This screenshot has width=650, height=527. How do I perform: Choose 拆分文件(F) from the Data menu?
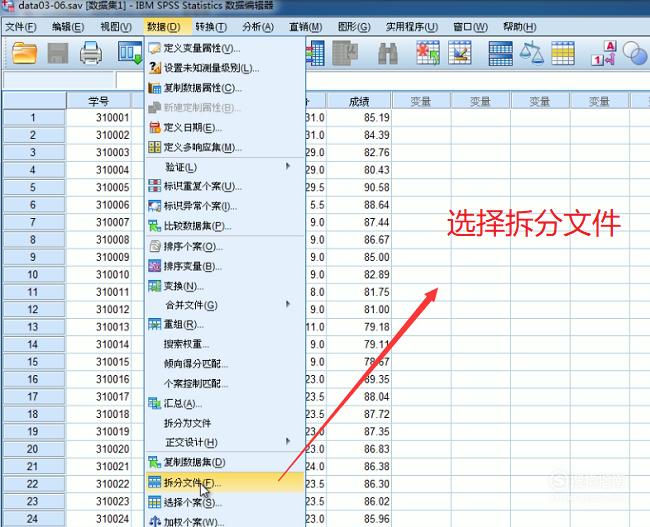click(x=225, y=482)
